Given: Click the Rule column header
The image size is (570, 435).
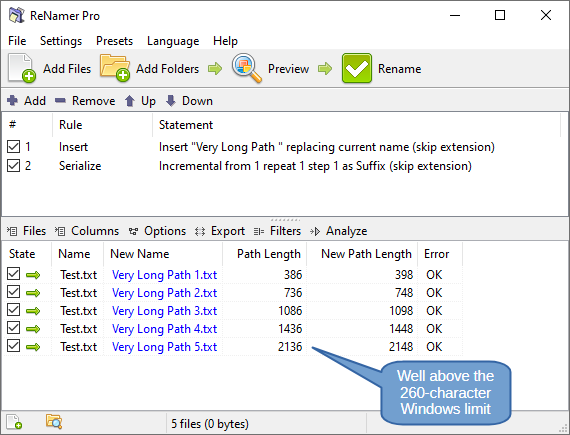Looking at the screenshot, I should 103,125.
